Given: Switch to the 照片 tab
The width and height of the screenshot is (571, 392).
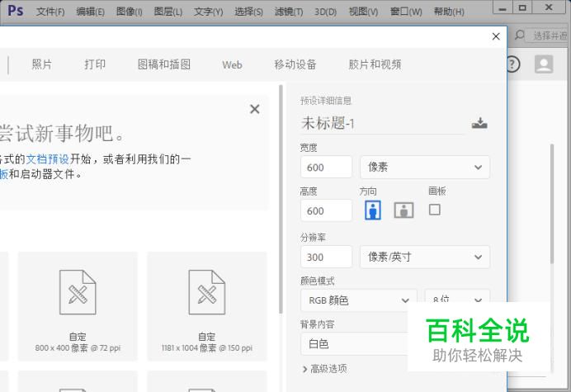Looking at the screenshot, I should pyautogui.click(x=41, y=64).
